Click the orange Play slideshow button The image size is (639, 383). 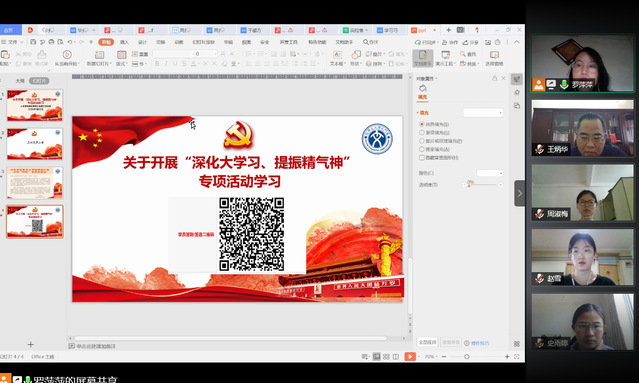[410, 357]
